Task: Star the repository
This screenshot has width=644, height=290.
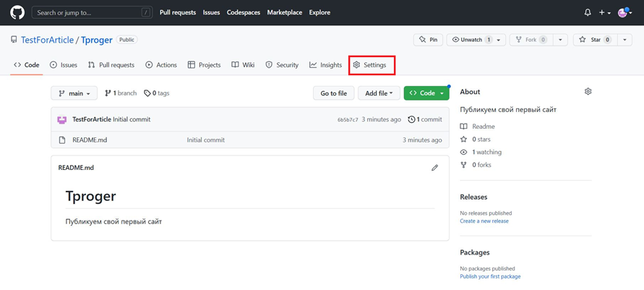Action: [595, 40]
